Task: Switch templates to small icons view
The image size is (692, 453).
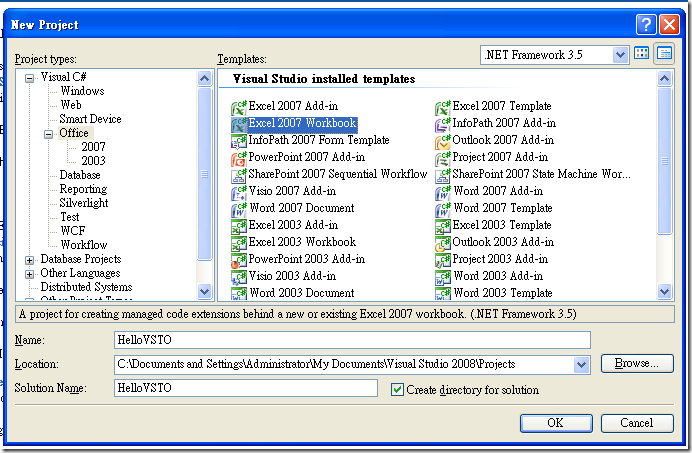Action: [x=664, y=54]
